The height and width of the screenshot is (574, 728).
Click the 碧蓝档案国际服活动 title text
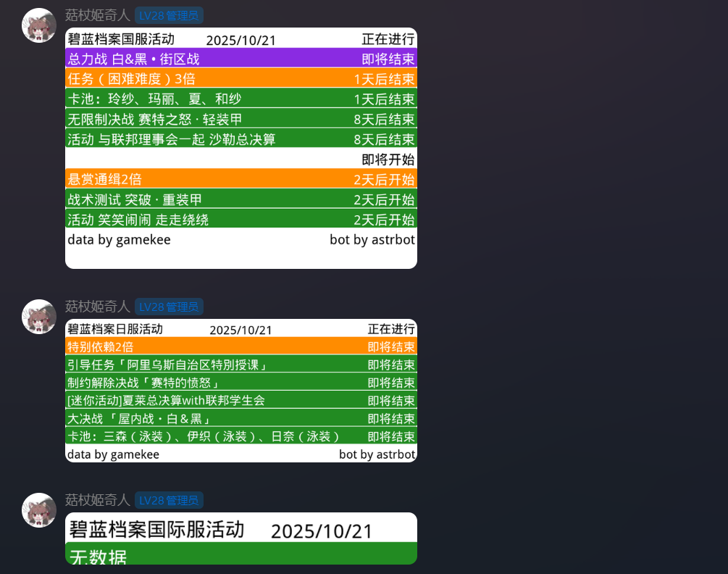click(156, 529)
